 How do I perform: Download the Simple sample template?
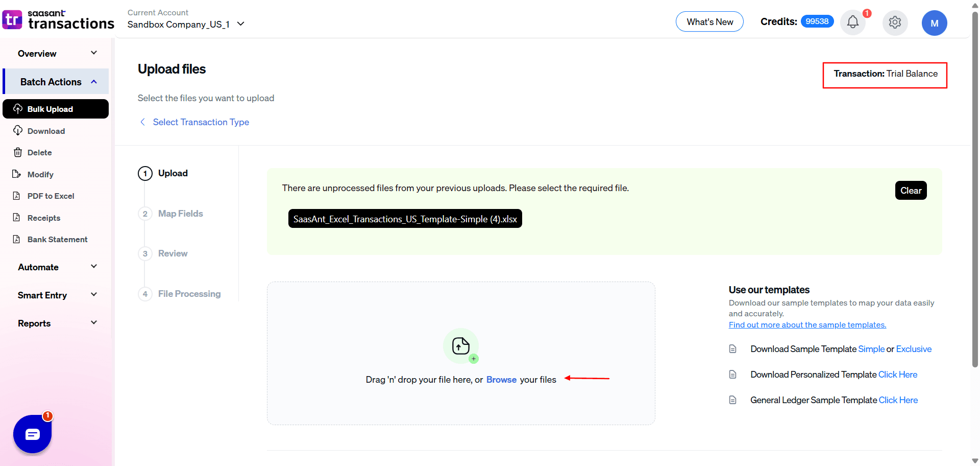pyautogui.click(x=871, y=349)
